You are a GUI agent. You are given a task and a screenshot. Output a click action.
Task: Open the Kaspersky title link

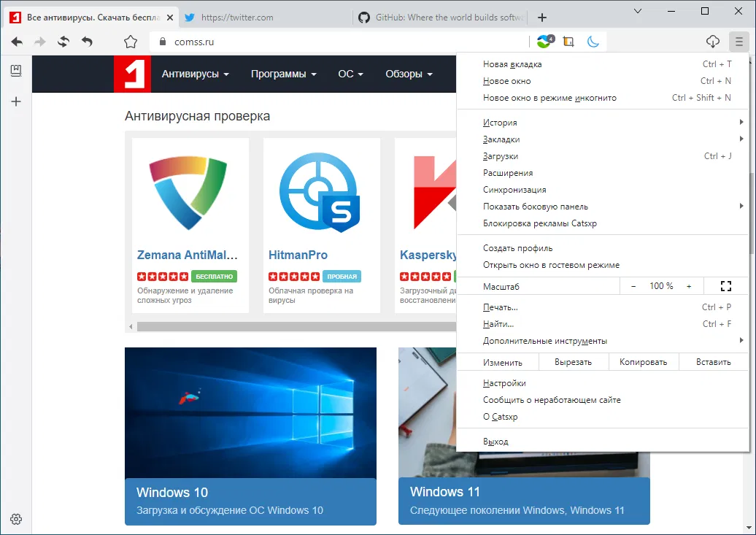pos(428,255)
